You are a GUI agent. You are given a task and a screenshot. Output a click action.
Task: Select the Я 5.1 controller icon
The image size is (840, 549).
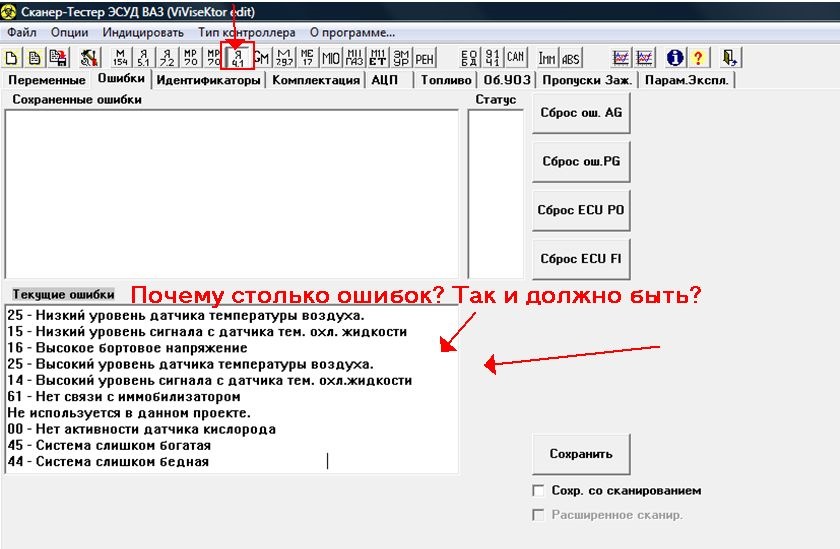pyautogui.click(x=144, y=57)
